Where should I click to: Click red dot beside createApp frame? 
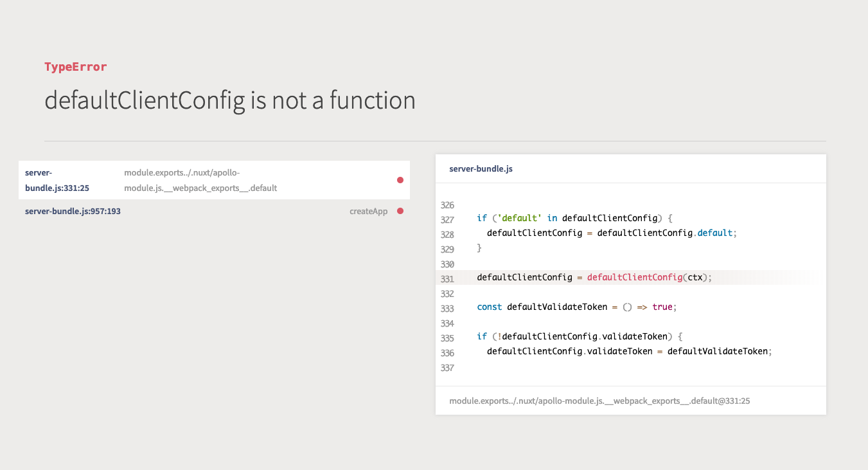(x=400, y=211)
